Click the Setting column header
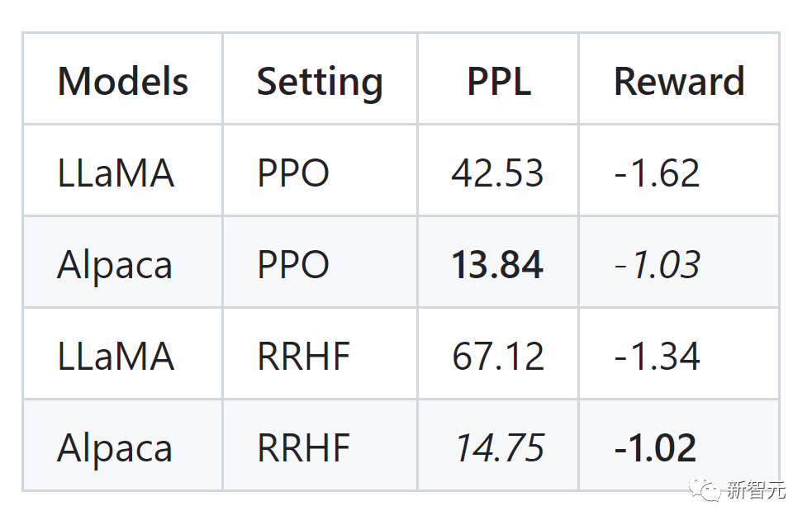The height and width of the screenshot is (525, 812). point(320,82)
